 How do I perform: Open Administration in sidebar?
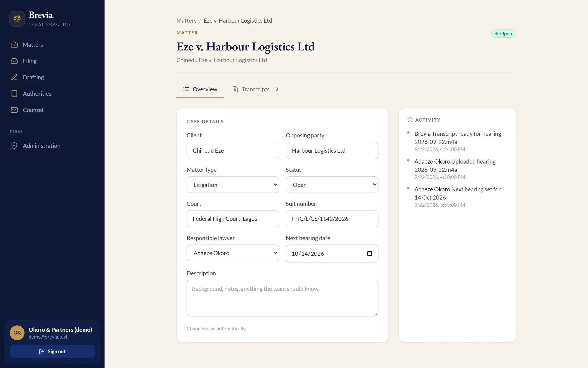point(52,146)
